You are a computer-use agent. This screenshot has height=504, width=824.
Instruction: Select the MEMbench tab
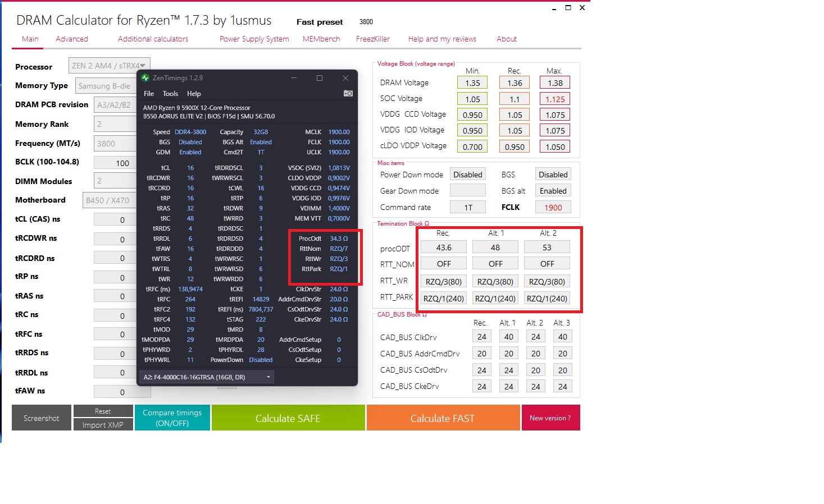(321, 39)
